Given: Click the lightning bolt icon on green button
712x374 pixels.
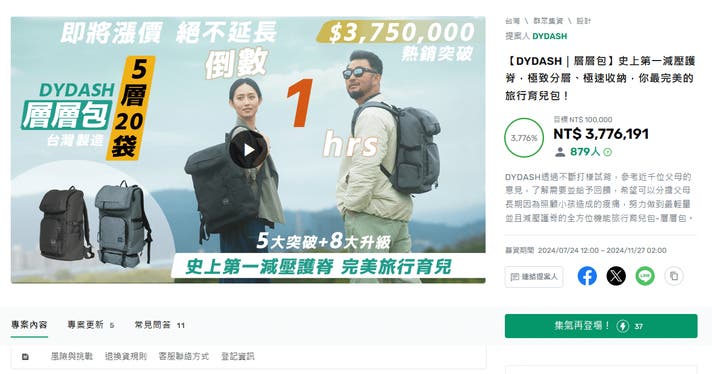Looking at the screenshot, I should point(623,326).
